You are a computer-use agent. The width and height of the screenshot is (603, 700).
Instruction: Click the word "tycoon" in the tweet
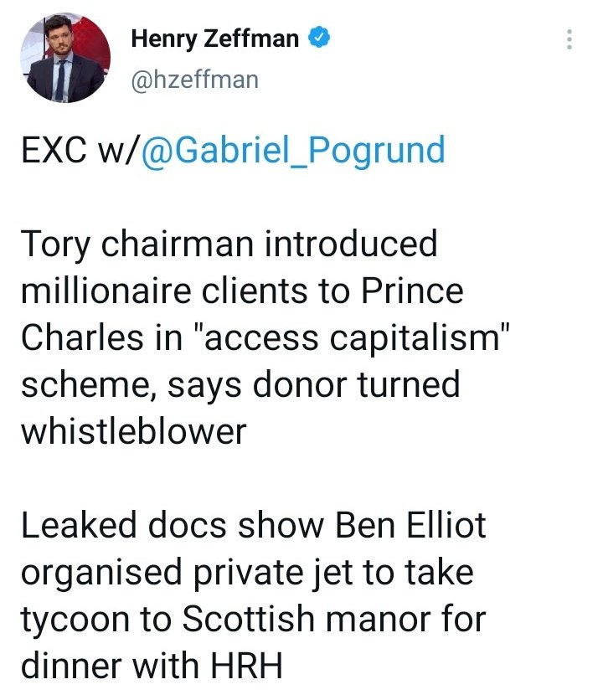point(75,620)
